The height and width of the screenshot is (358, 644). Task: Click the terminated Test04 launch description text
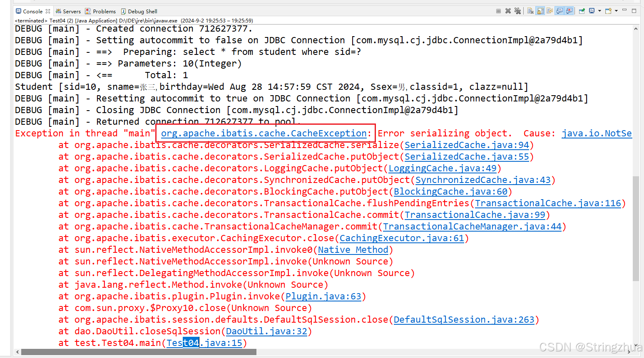(134, 20)
